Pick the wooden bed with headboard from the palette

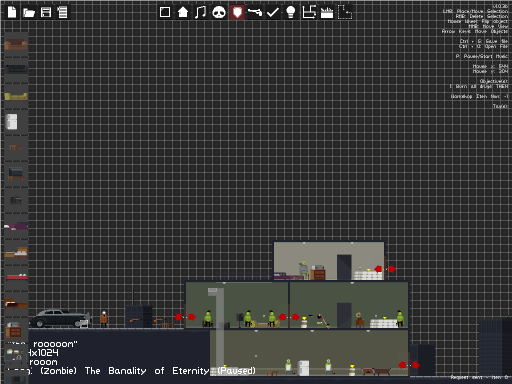[x=16, y=252]
